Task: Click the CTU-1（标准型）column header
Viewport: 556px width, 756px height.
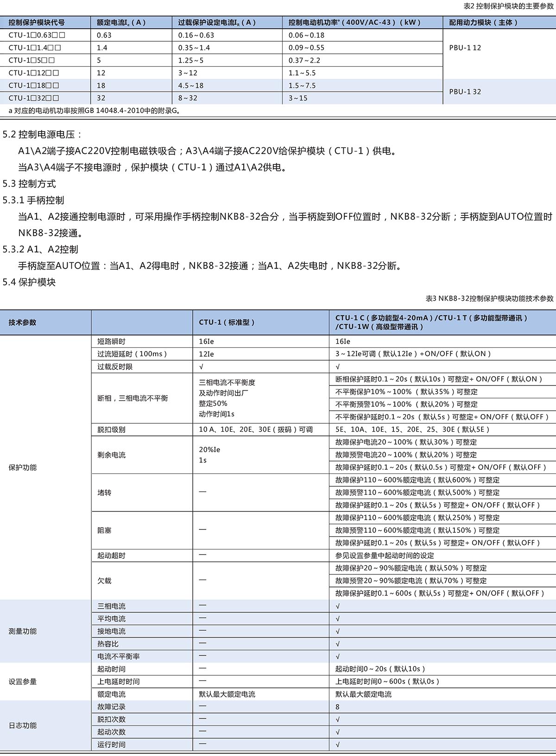Action: coord(227,322)
